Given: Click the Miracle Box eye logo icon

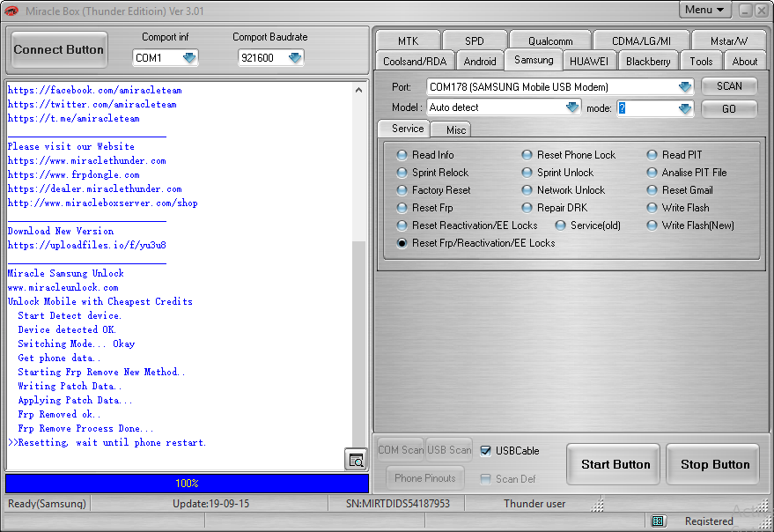Looking at the screenshot, I should 11,11.
